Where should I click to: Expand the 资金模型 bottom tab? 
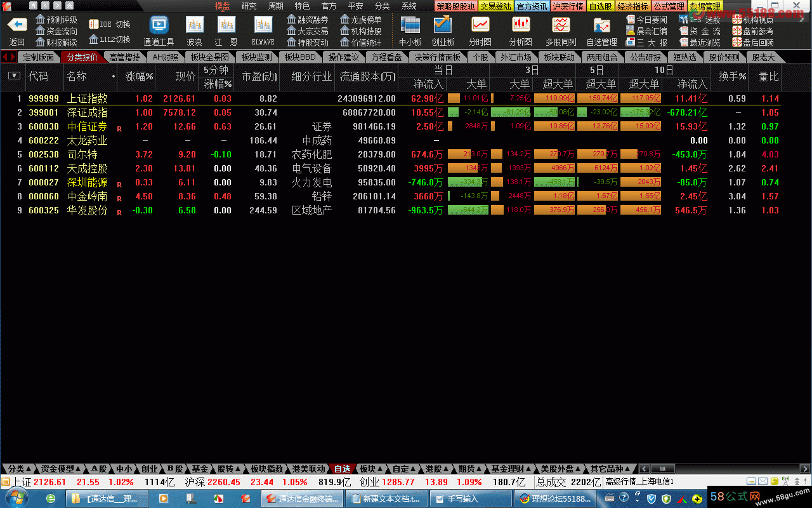(61, 469)
